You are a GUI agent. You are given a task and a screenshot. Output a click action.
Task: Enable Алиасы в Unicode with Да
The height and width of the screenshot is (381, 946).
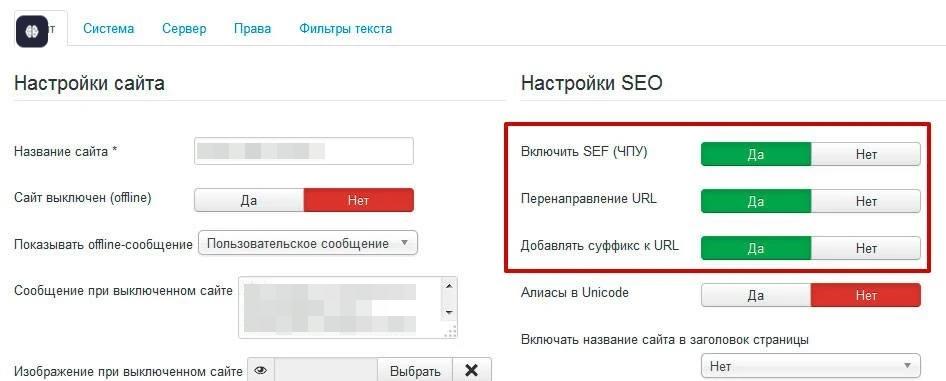coord(755,295)
